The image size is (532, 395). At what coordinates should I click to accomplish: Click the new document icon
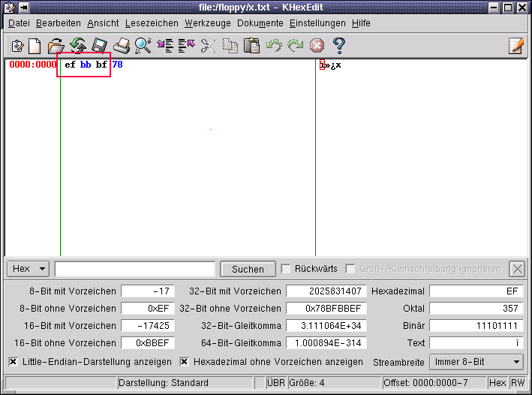[x=35, y=46]
